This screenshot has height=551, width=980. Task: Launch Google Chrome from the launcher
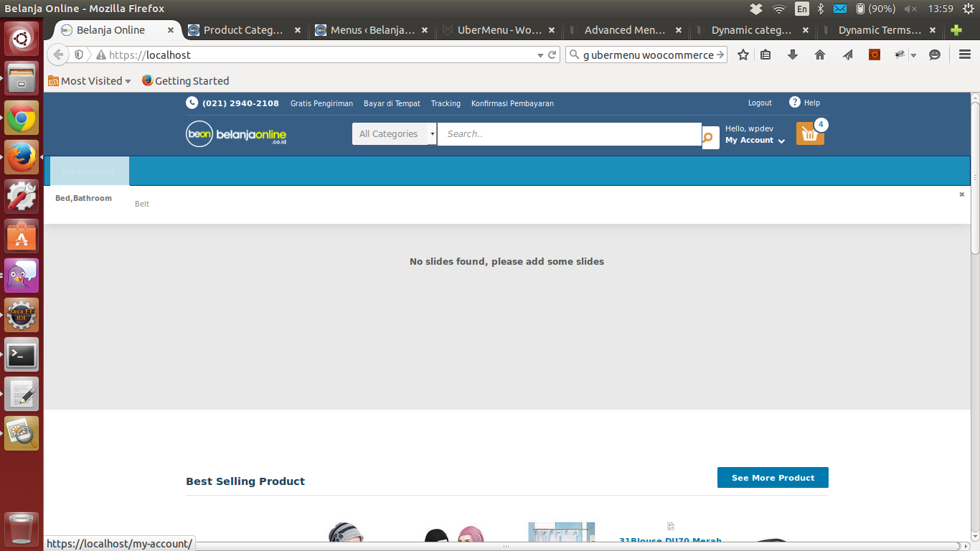tap(22, 117)
